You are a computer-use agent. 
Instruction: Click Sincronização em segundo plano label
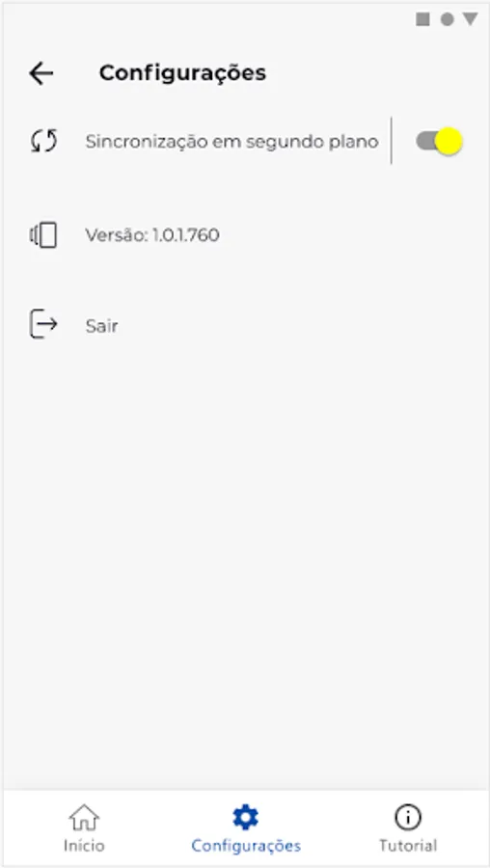(232, 143)
